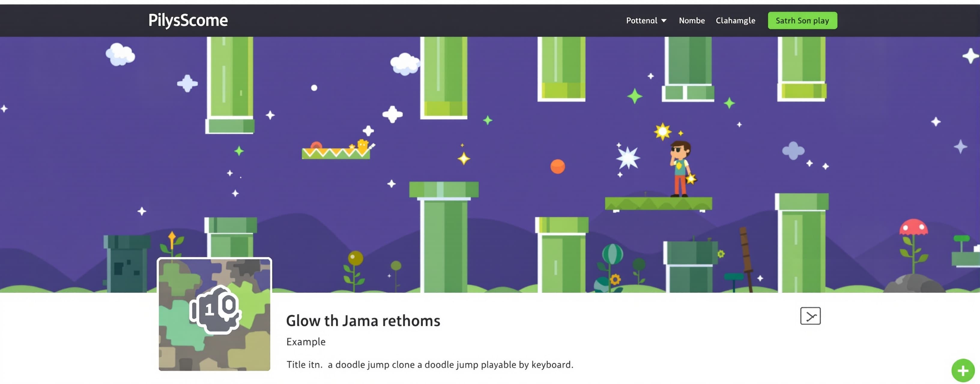Click the boxed arrow icon beside the title
980x384 pixels.
point(810,316)
